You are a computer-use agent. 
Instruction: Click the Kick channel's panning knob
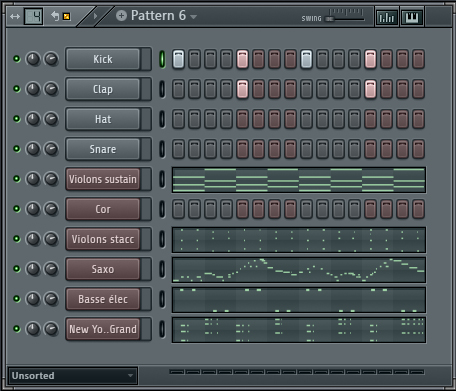33,59
